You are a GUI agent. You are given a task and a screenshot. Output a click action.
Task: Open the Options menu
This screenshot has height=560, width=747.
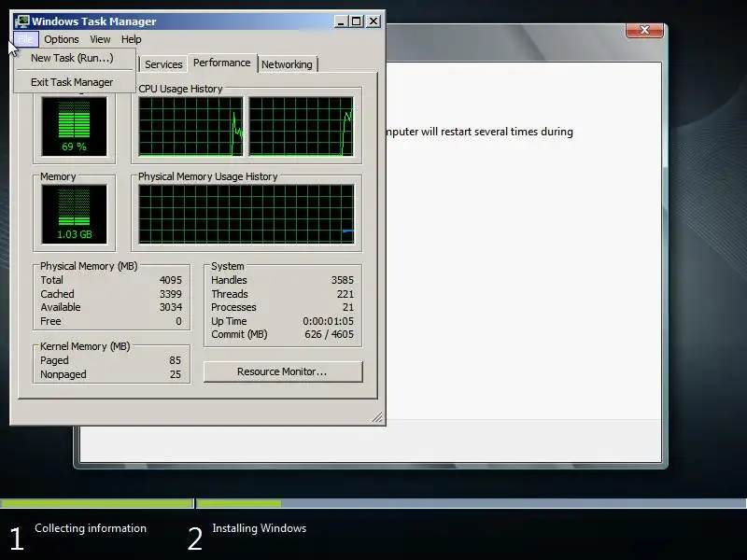62,39
